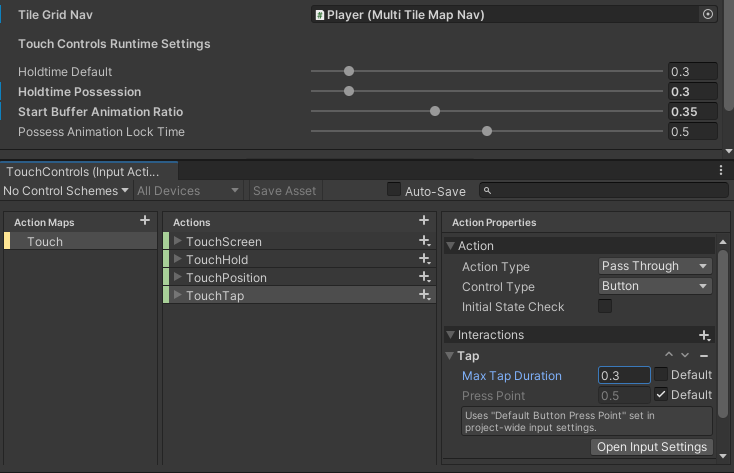Collapse the Action section
This screenshot has height=473, width=734.
pyautogui.click(x=450, y=246)
